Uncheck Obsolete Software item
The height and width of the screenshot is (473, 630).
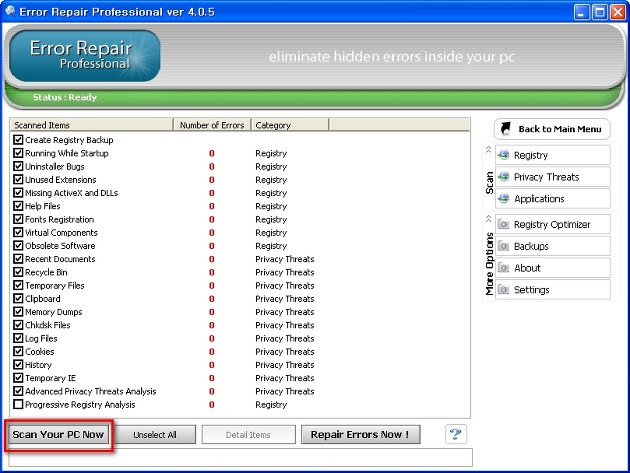18,246
